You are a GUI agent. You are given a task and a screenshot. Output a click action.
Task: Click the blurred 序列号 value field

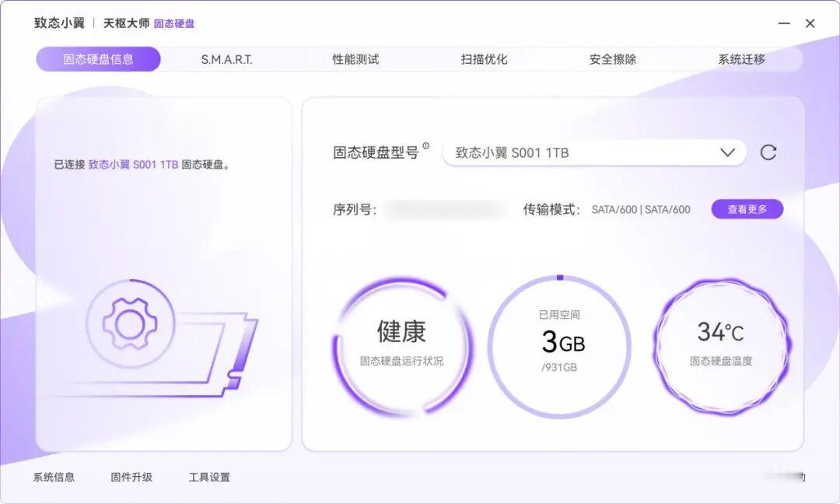click(445, 209)
